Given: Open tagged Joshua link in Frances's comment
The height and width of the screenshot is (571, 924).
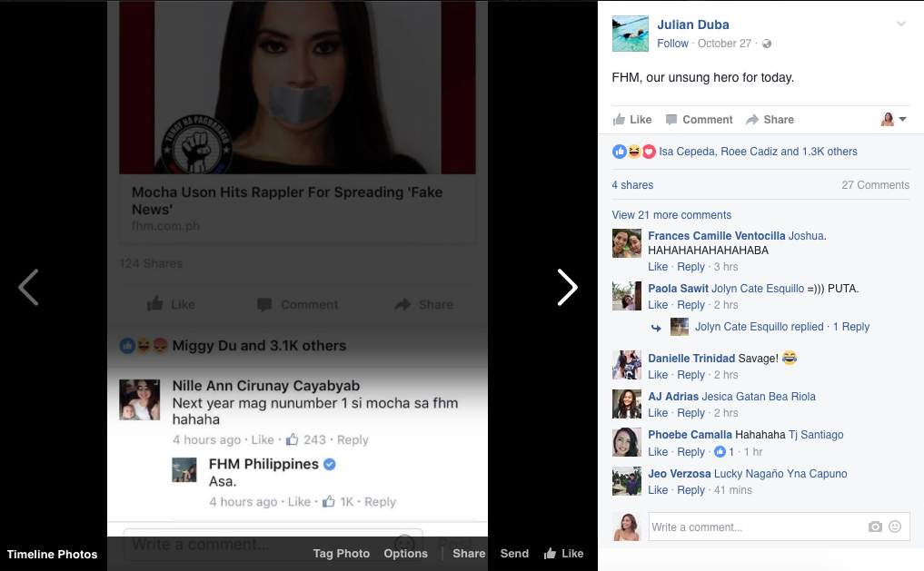Looking at the screenshot, I should (x=808, y=235).
